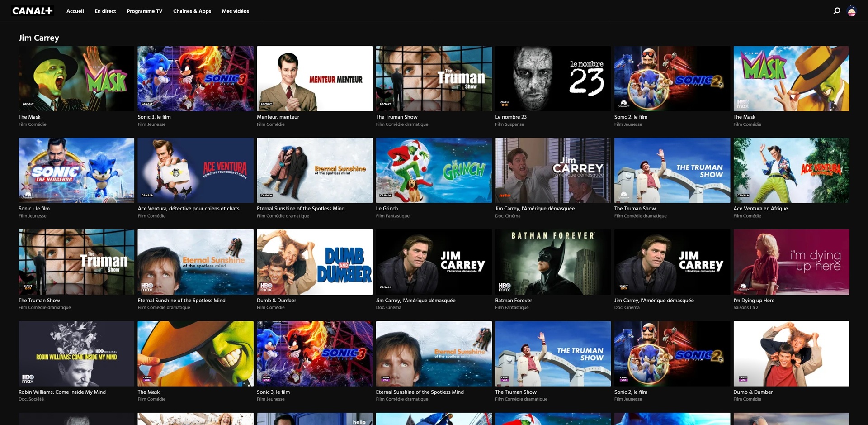Image resolution: width=868 pixels, height=425 pixels.
Task: Select Robin Williams: Come Inside My Mind thumbnail
Action: 76,354
